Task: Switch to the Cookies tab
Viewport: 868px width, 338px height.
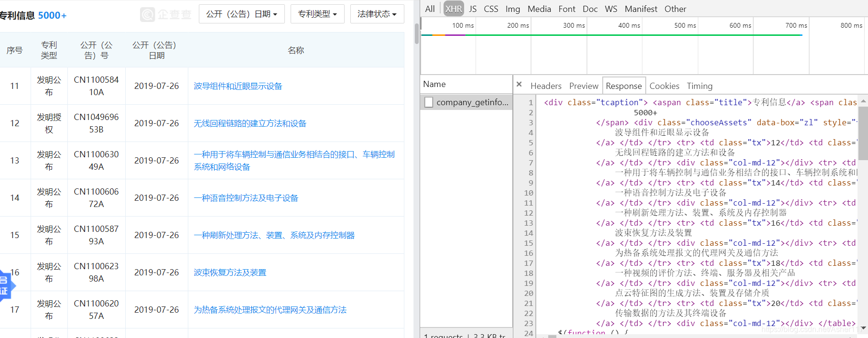Action: point(664,86)
